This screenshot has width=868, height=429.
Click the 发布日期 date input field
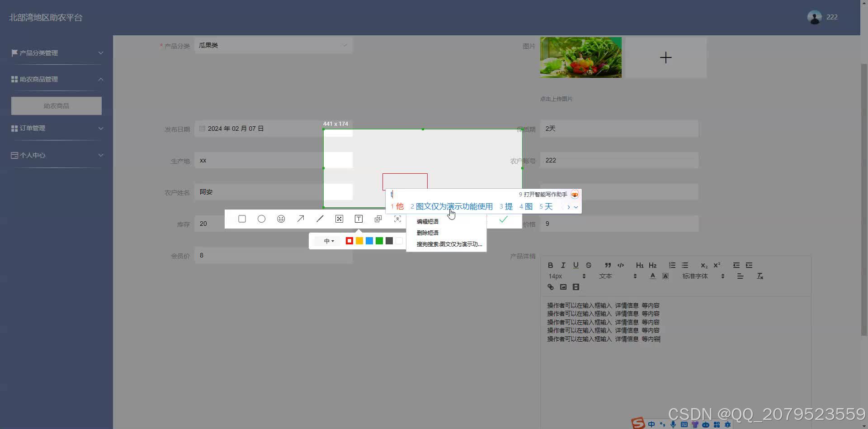click(274, 129)
